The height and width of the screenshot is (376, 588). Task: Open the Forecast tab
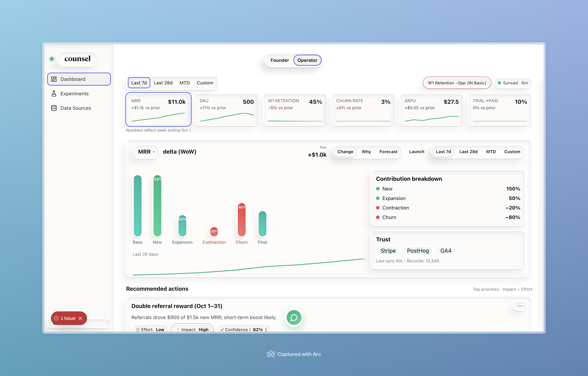tap(388, 152)
